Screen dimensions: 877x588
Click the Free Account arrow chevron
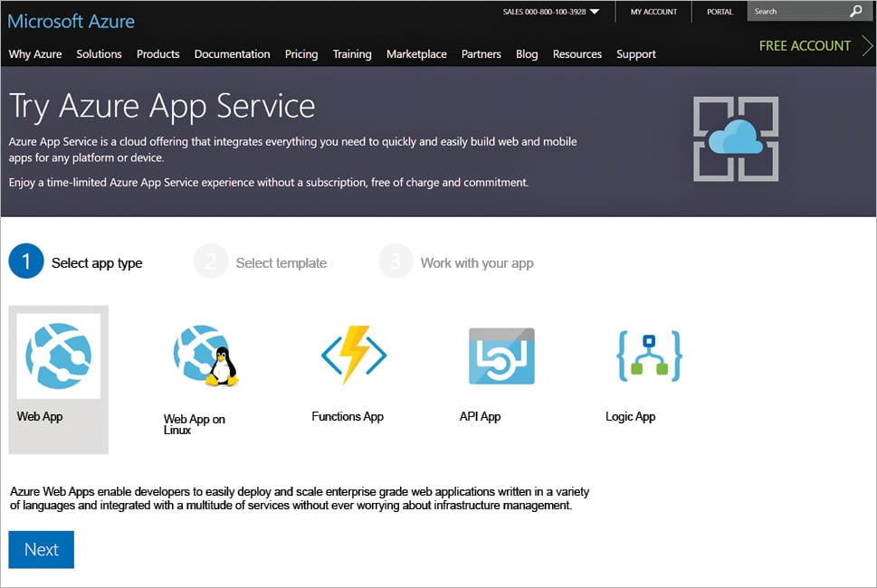pos(867,45)
